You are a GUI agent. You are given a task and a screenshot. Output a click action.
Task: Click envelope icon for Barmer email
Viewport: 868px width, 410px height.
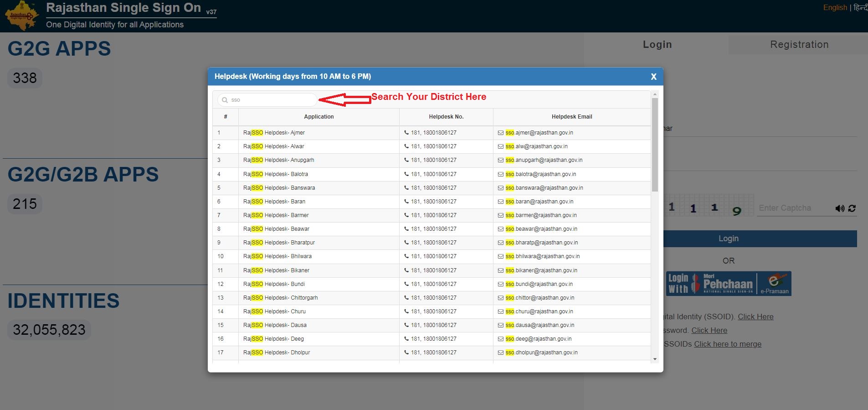tap(501, 215)
